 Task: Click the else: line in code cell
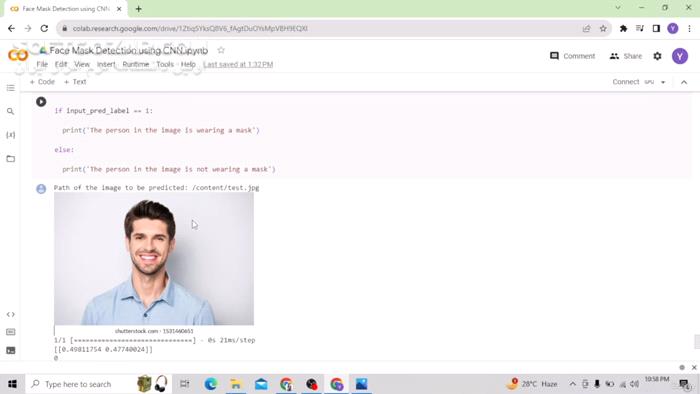64,149
